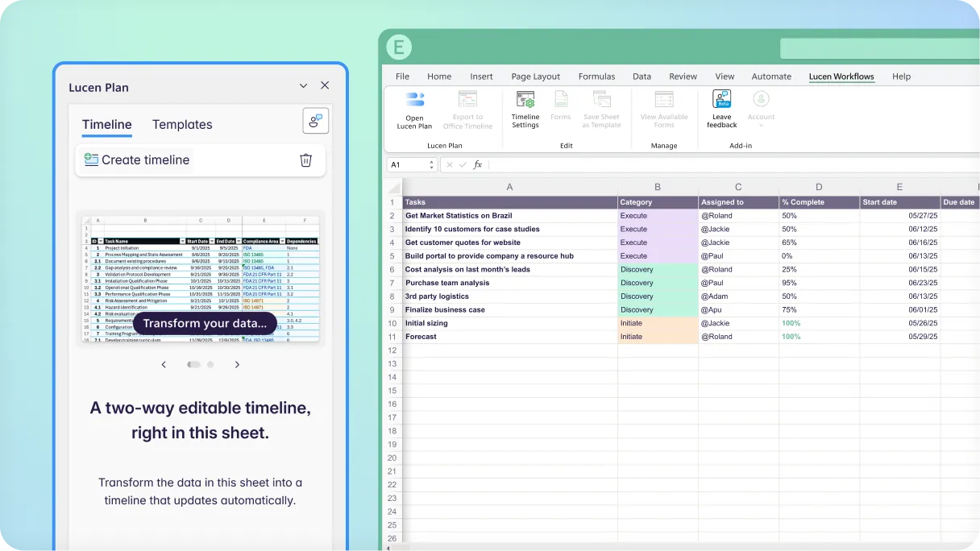This screenshot has height=551, width=980.
Task: Click the trash icon in Lucen Plan panel
Action: (306, 159)
